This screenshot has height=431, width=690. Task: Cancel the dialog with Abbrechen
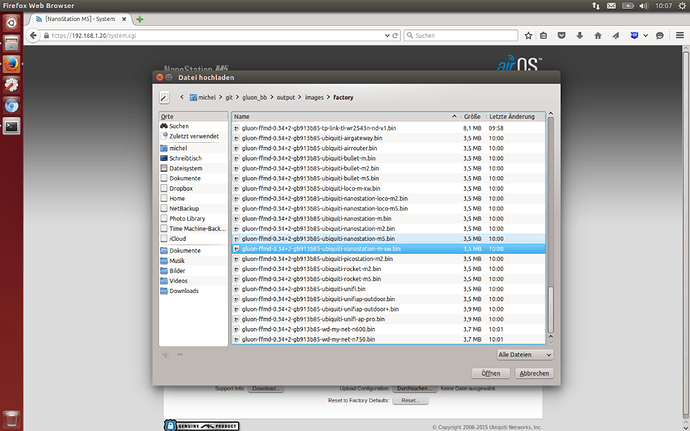pos(534,373)
